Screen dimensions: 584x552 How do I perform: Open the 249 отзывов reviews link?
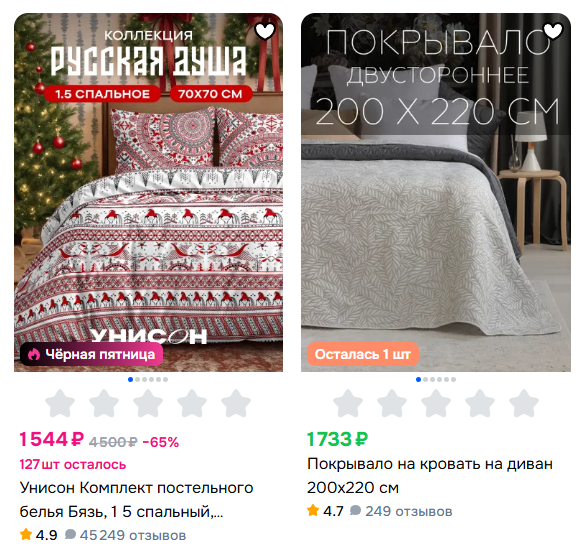pyautogui.click(x=409, y=511)
